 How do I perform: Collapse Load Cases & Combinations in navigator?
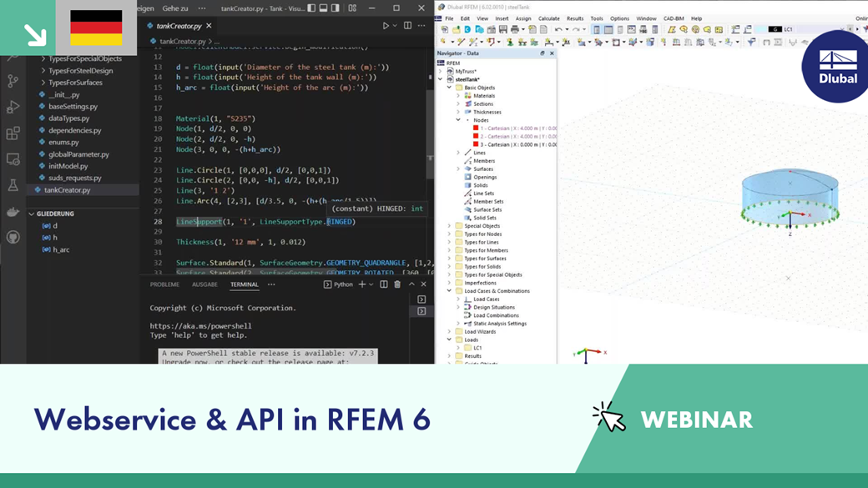point(449,291)
